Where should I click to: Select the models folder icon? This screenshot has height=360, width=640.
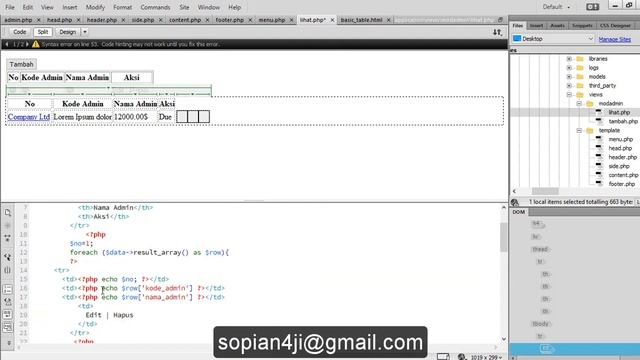pos(580,77)
